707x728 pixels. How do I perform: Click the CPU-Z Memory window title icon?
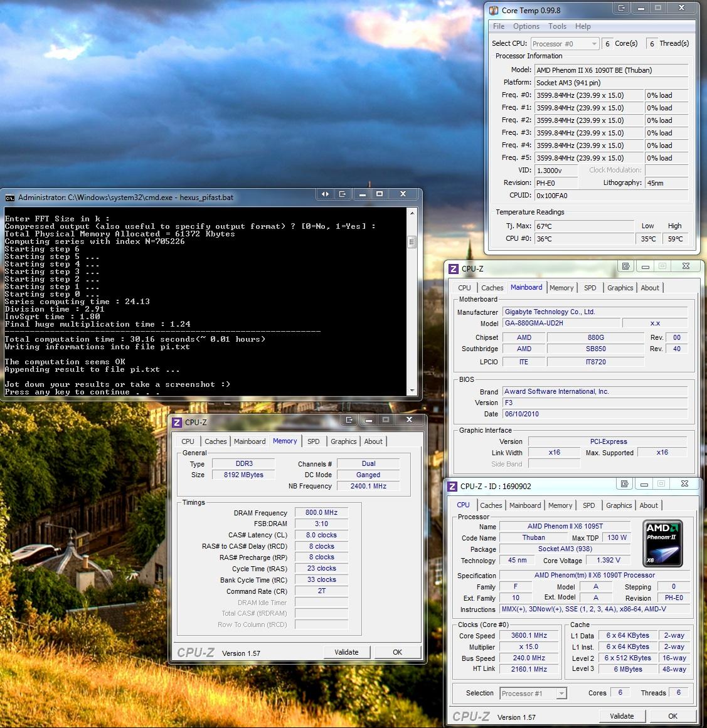coord(177,423)
